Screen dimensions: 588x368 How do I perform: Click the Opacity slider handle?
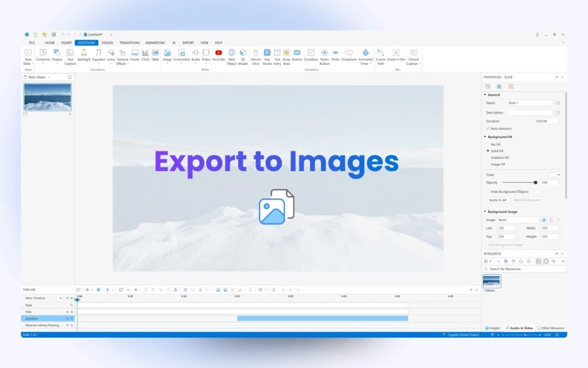point(536,183)
